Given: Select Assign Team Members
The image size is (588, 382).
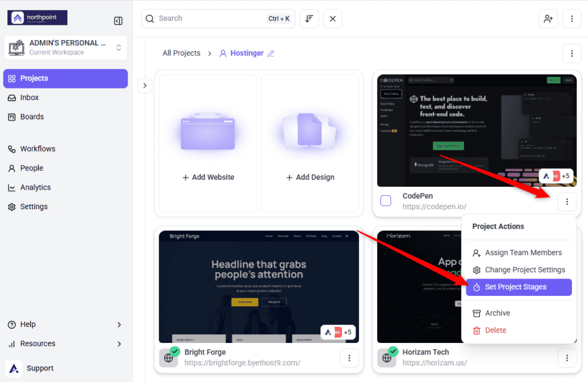Looking at the screenshot, I should click(x=519, y=253).
